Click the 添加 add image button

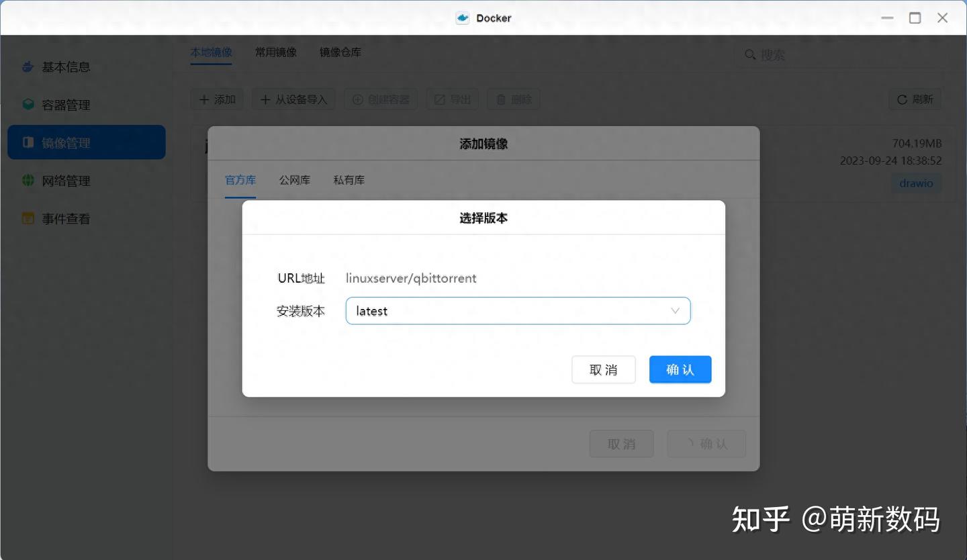click(216, 99)
